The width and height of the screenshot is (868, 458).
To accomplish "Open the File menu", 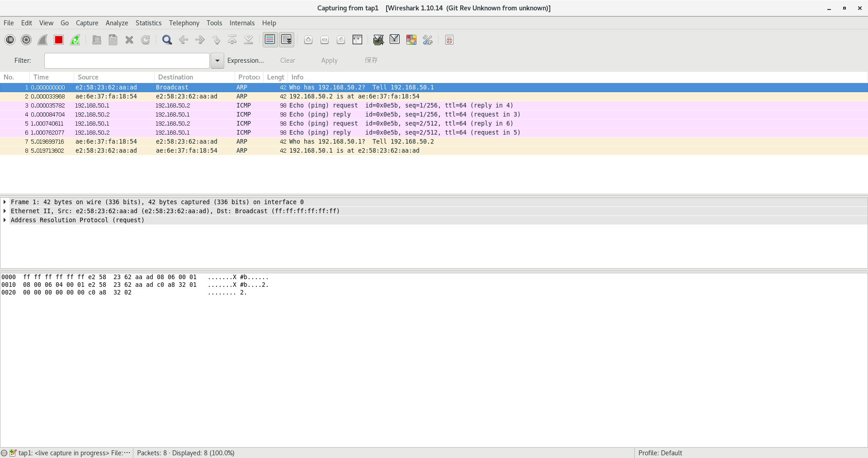I will [9, 23].
